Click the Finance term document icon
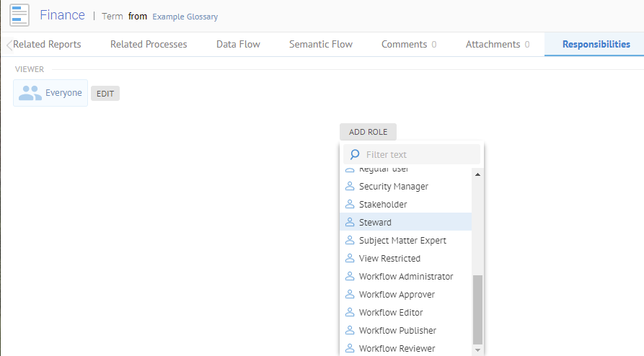Image resolution: width=644 pixels, height=356 pixels. click(x=19, y=15)
